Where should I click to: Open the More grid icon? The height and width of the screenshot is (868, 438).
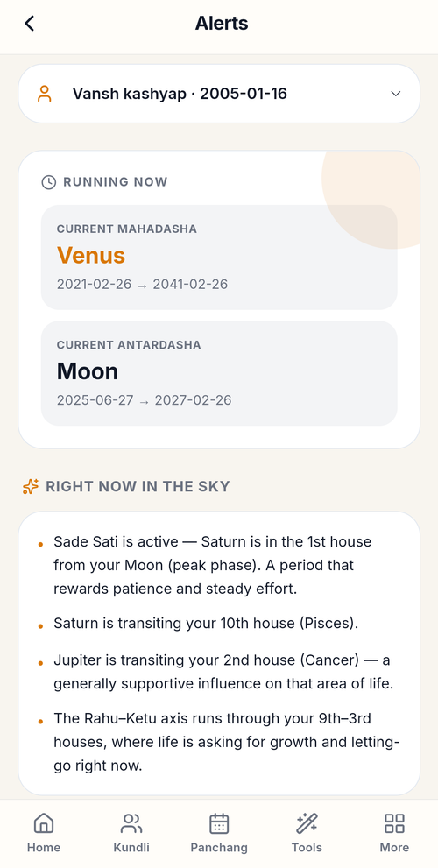[x=394, y=823]
